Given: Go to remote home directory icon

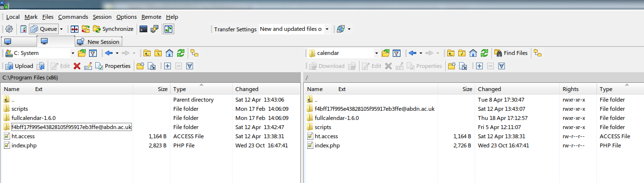Looking at the screenshot, I should [x=473, y=53].
